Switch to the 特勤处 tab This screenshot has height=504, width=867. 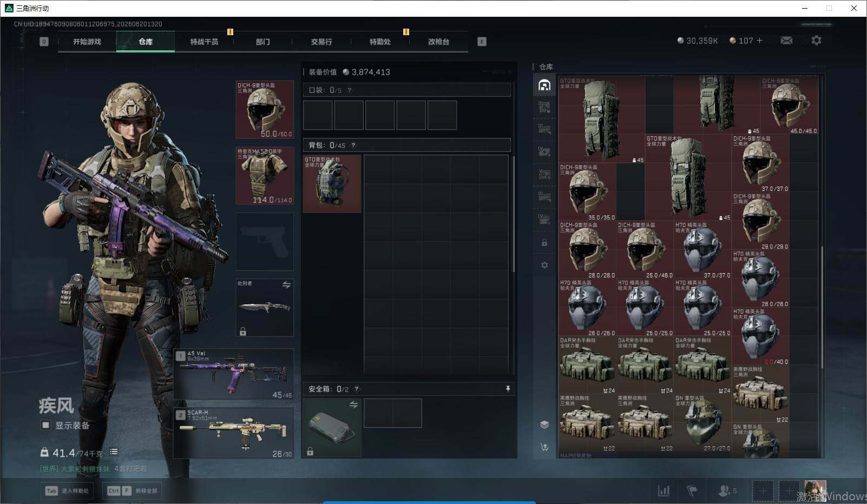(380, 42)
